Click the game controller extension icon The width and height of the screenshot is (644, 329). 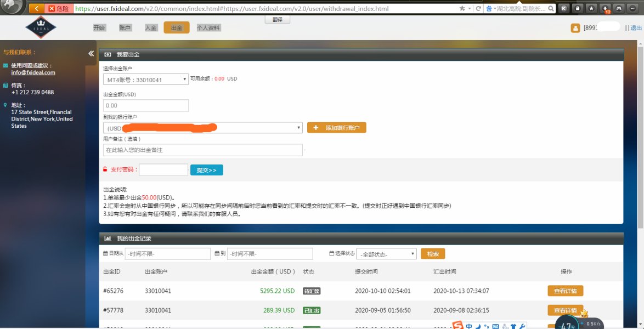point(619,9)
